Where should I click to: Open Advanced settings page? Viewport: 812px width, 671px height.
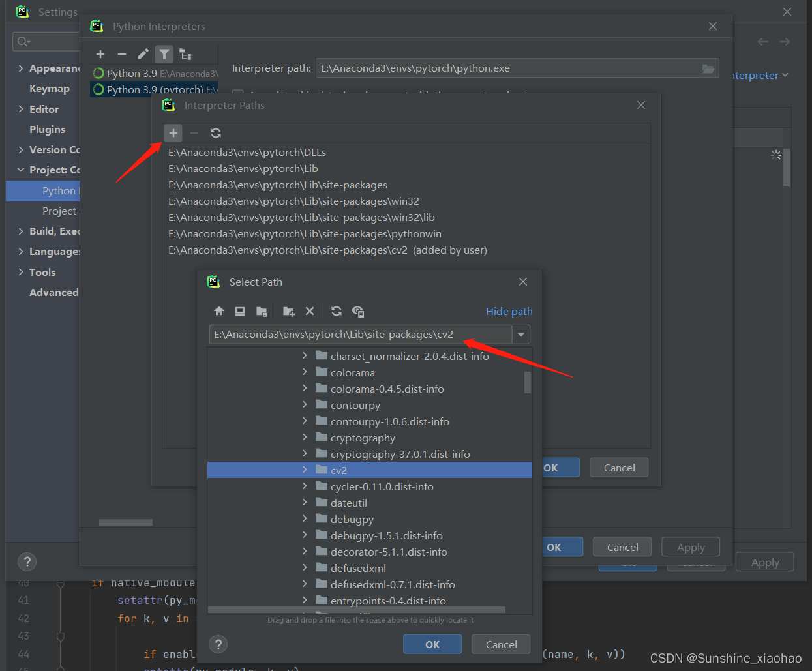53,292
